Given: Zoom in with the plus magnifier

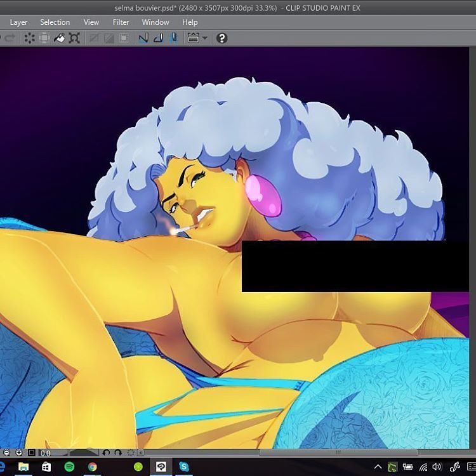Looking at the screenshot, I should [19, 453].
